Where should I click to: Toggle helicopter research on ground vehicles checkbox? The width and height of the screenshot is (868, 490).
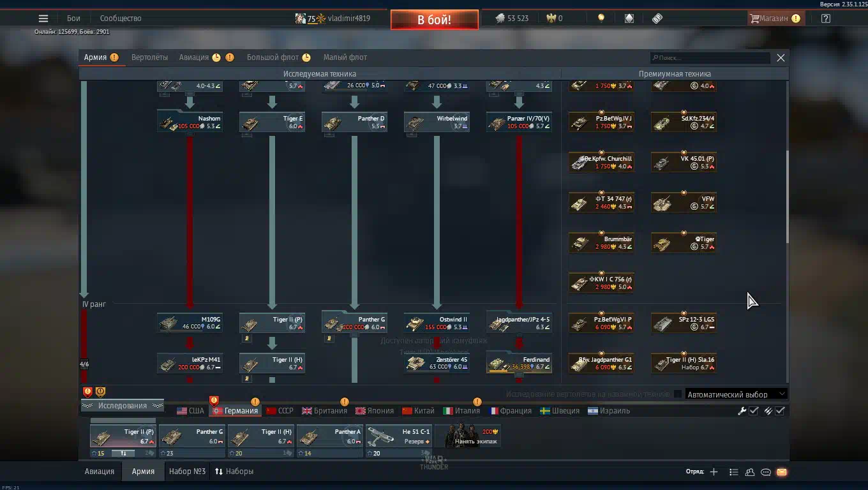coord(678,394)
